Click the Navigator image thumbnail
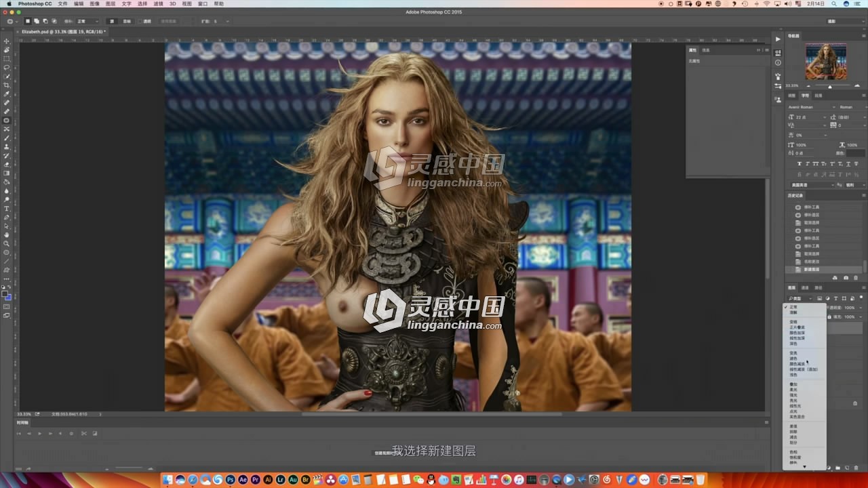Viewport: 868px width, 488px height. 825,62
